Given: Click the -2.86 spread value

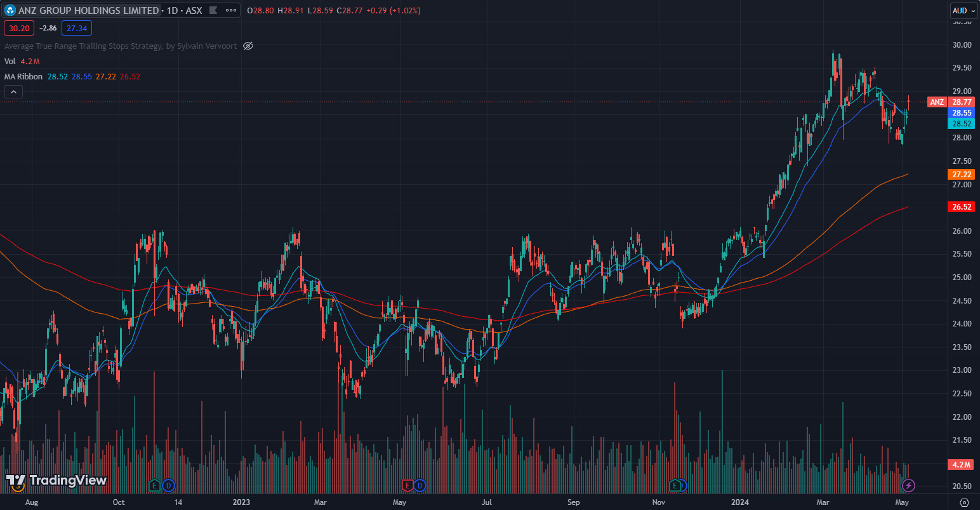Looking at the screenshot, I should pos(48,28).
